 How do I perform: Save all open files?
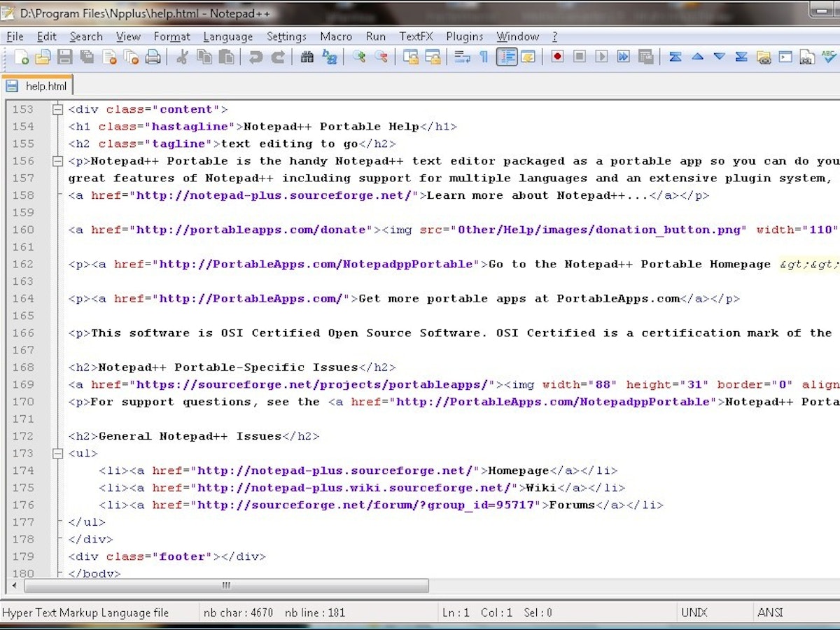[88, 57]
